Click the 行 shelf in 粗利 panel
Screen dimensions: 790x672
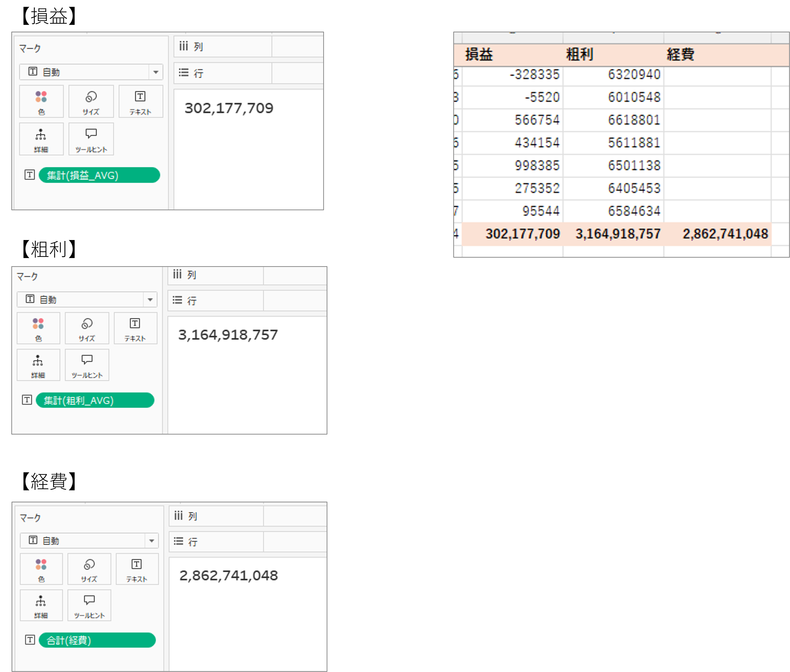tap(247, 301)
